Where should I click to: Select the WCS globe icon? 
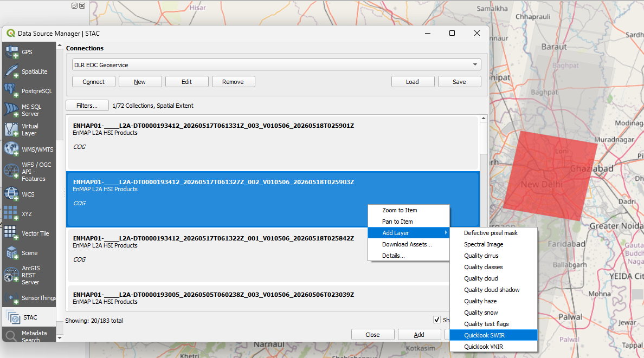tap(11, 194)
